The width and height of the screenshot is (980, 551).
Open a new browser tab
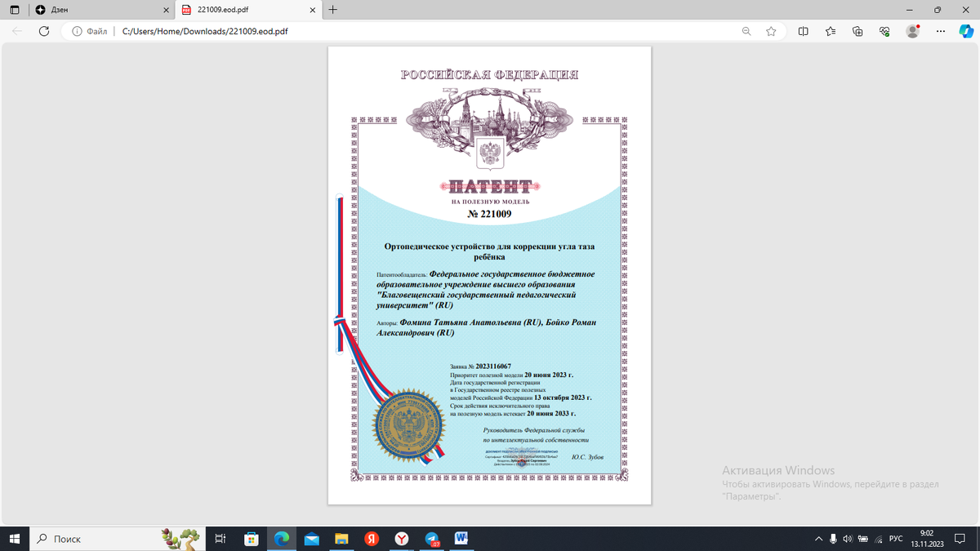(x=333, y=10)
